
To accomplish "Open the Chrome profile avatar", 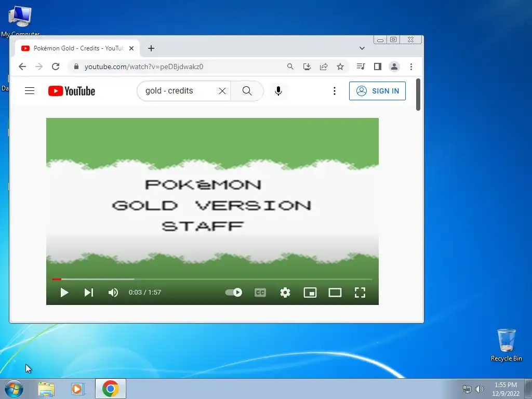I will coord(394,66).
